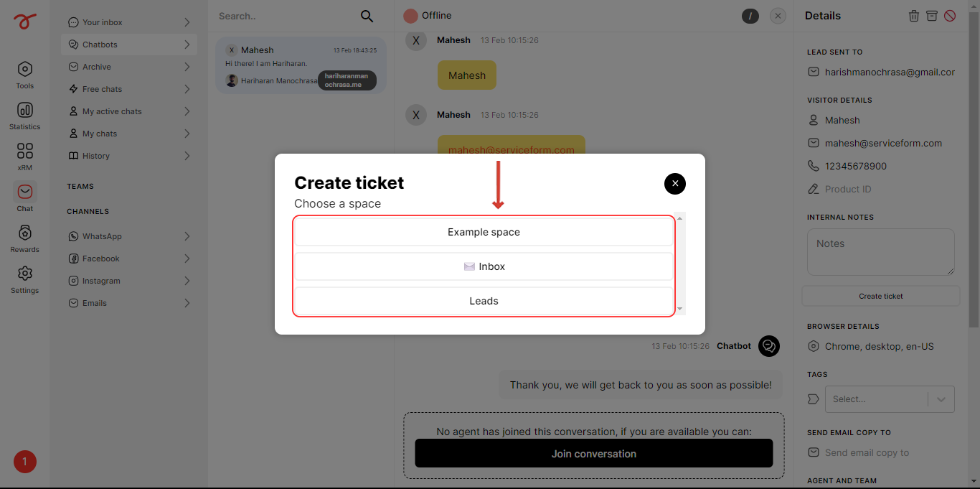Click the internal Notes text area
Image resolution: width=980 pixels, height=489 pixels.
[x=881, y=252]
